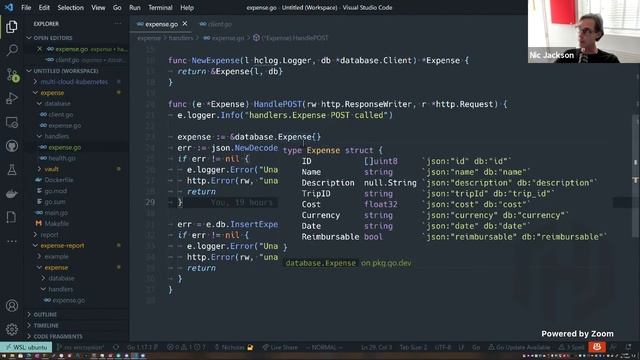
Task: Expand the vault folder
Action: 51,169
